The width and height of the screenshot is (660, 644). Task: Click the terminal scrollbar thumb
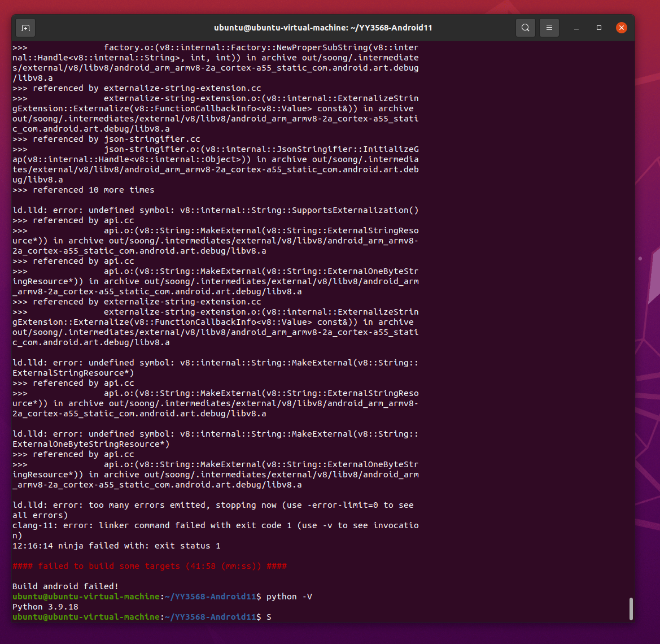pos(631,608)
